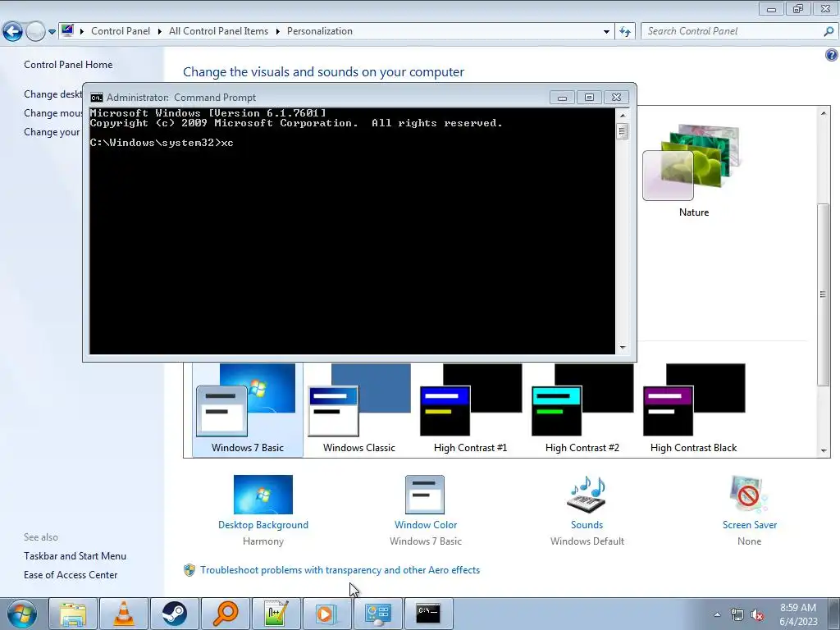
Task: Click the Window Color label link
Action: coord(426,525)
